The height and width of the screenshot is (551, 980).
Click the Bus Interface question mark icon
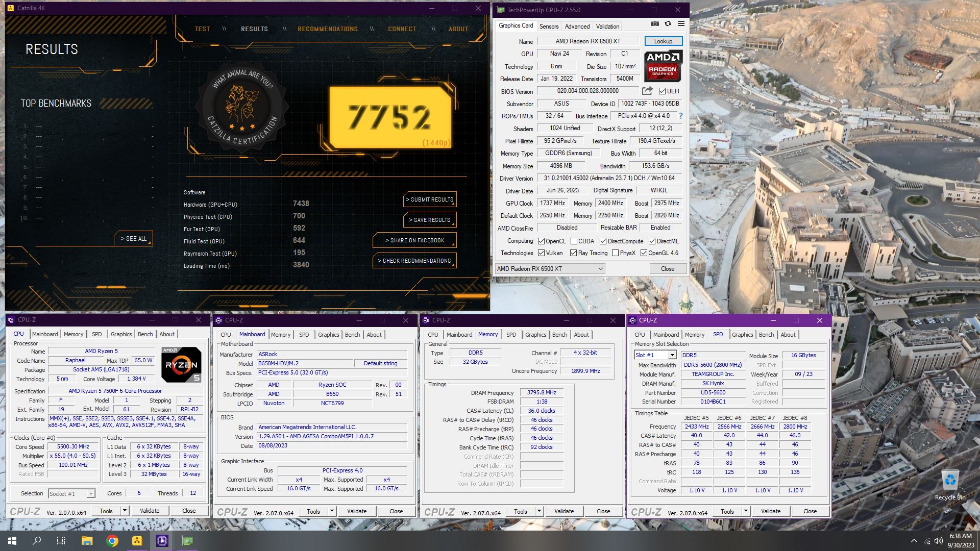[x=680, y=116]
